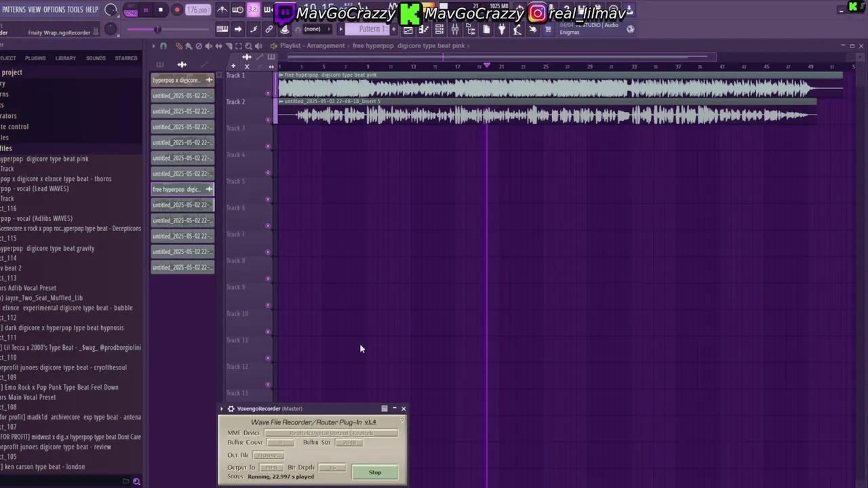This screenshot has height=488, width=868.
Task: Toggle typing keyboard to piano
Action: 222,29
